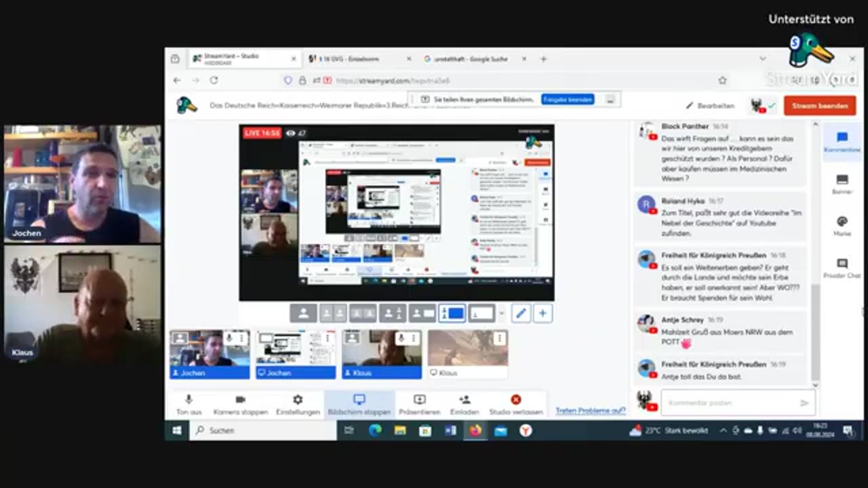Open three-dot menu on Jochen camera
Image resolution: width=868 pixels, height=488 pixels.
coord(241,338)
